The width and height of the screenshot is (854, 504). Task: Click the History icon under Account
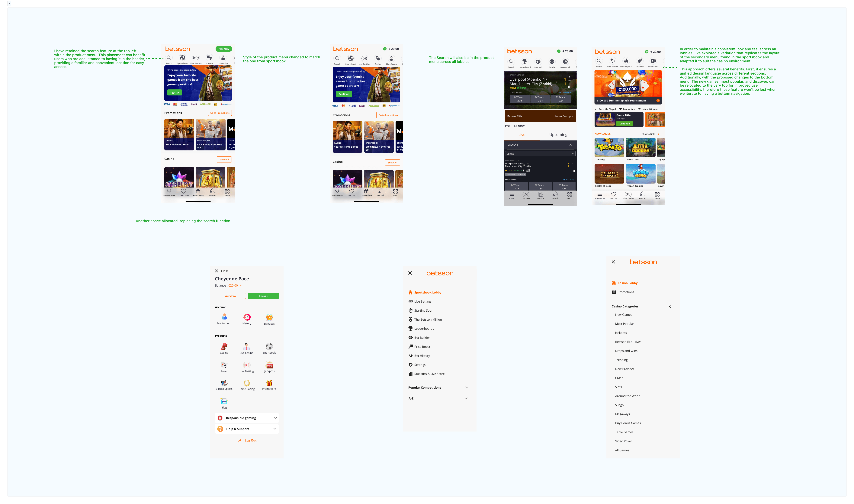point(247,318)
